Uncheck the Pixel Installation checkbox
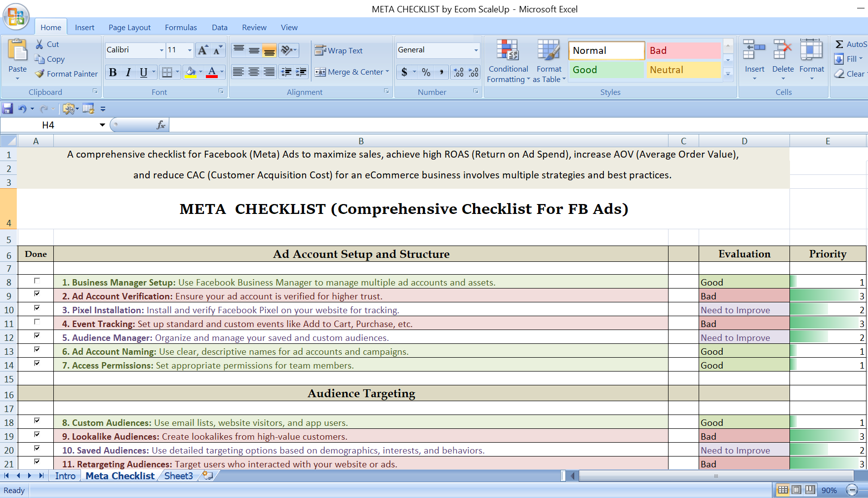This screenshot has height=498, width=868. (x=37, y=308)
